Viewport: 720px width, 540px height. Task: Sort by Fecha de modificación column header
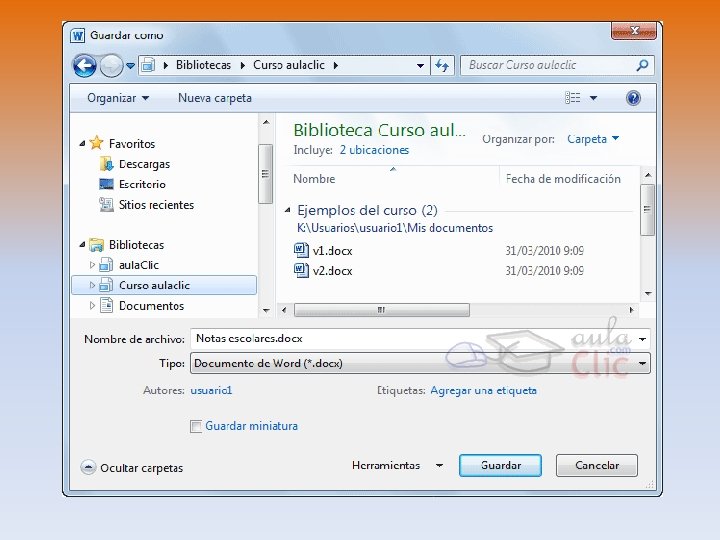tap(563, 179)
